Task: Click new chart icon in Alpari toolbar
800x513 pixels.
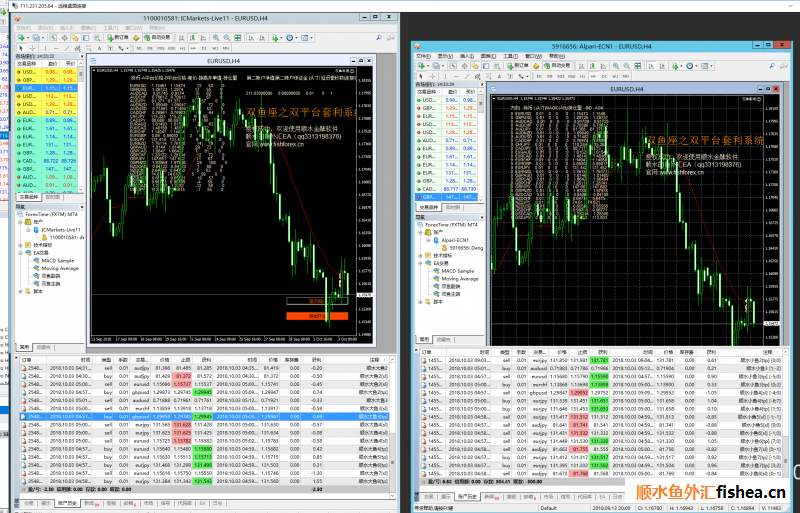Action: (422, 63)
